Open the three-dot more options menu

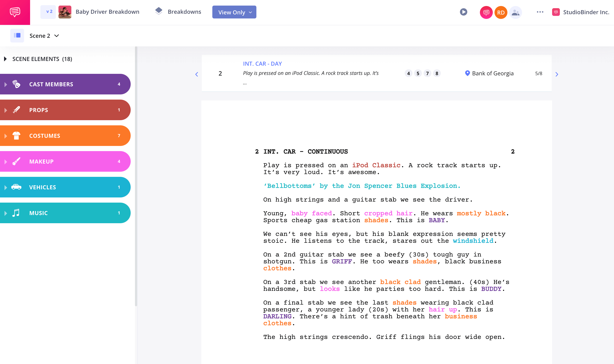coord(540,12)
